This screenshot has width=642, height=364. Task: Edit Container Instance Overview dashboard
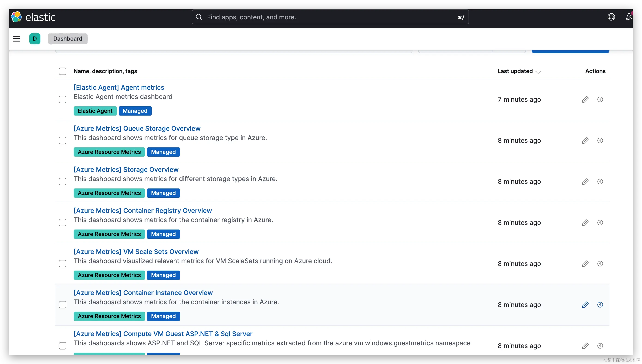585,305
